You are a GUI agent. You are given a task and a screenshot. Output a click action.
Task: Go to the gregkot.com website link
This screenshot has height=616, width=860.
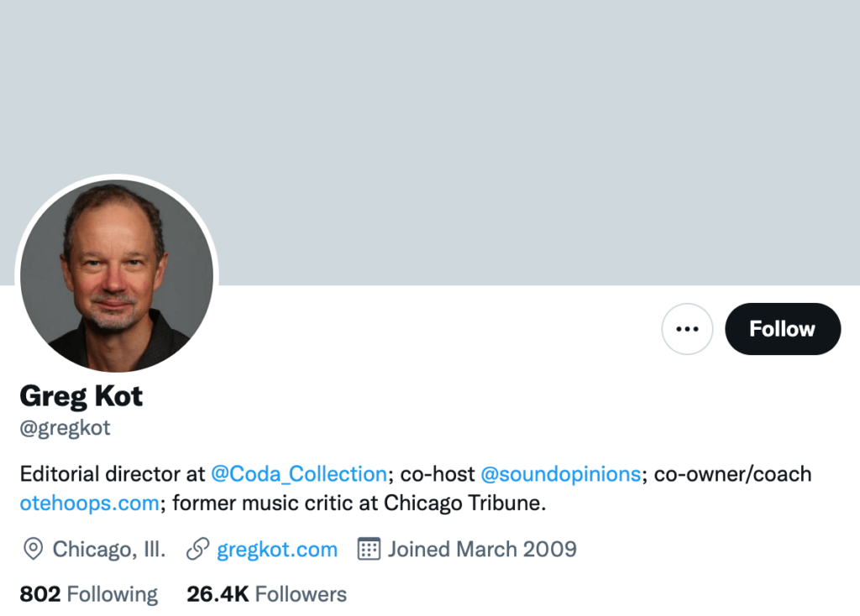click(x=277, y=550)
